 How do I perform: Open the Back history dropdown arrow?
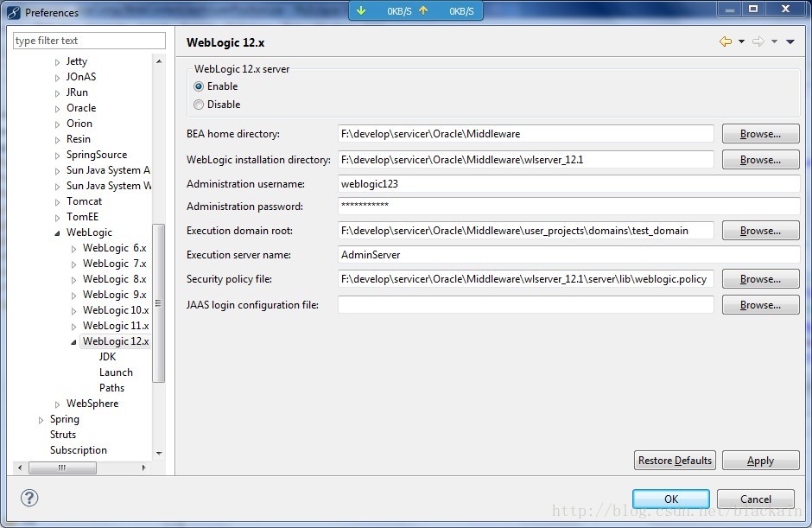(x=741, y=41)
